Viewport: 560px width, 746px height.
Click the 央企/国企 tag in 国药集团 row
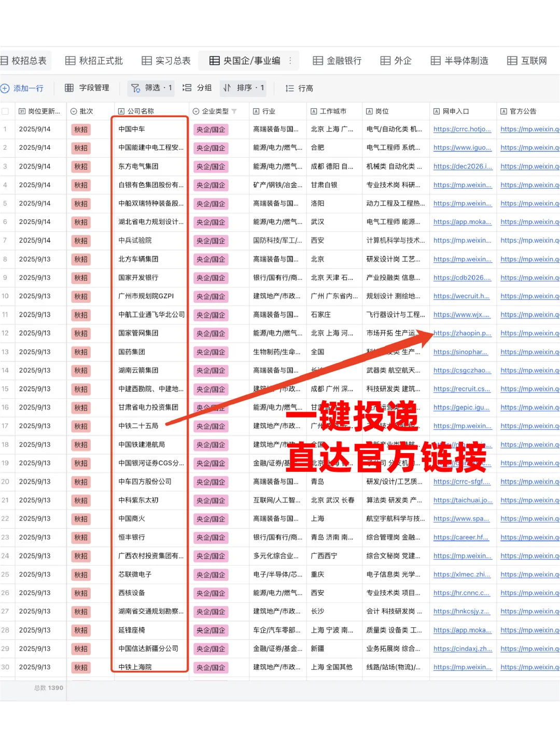[211, 352]
